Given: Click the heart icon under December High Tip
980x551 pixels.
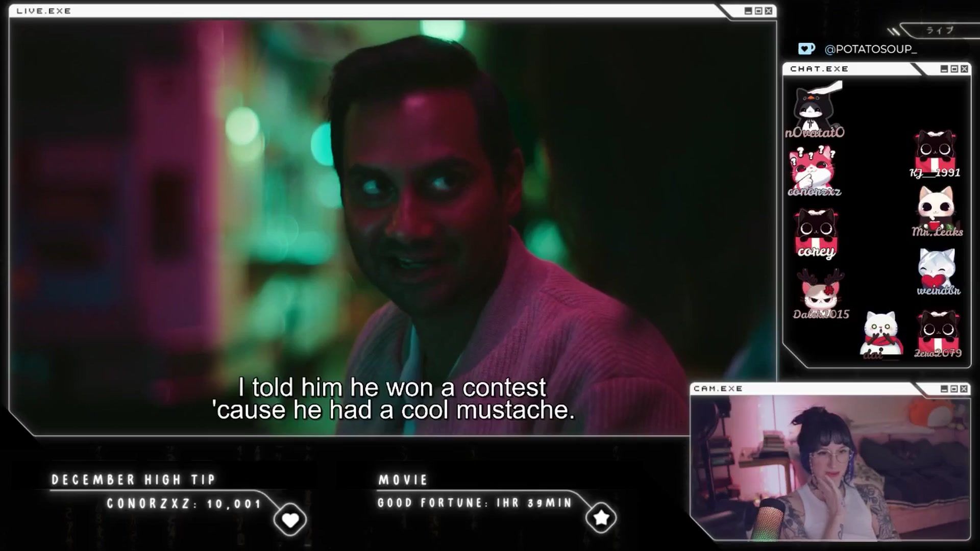Looking at the screenshot, I should pyautogui.click(x=290, y=520).
